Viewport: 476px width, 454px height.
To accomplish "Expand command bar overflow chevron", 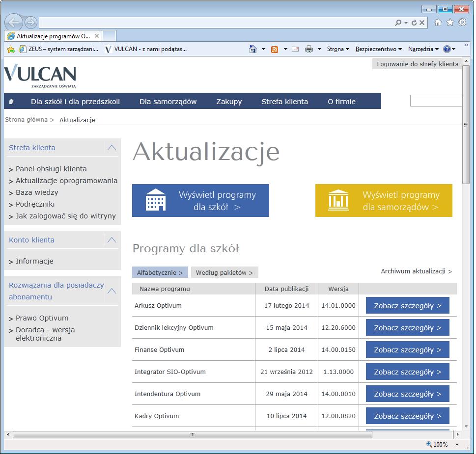I will (466, 45).
